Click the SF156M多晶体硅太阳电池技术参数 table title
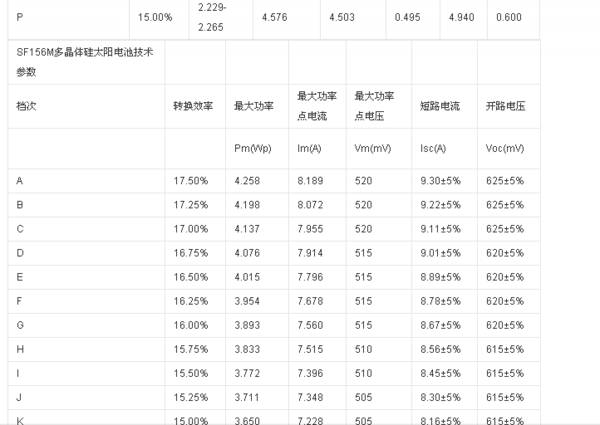 pos(85,62)
